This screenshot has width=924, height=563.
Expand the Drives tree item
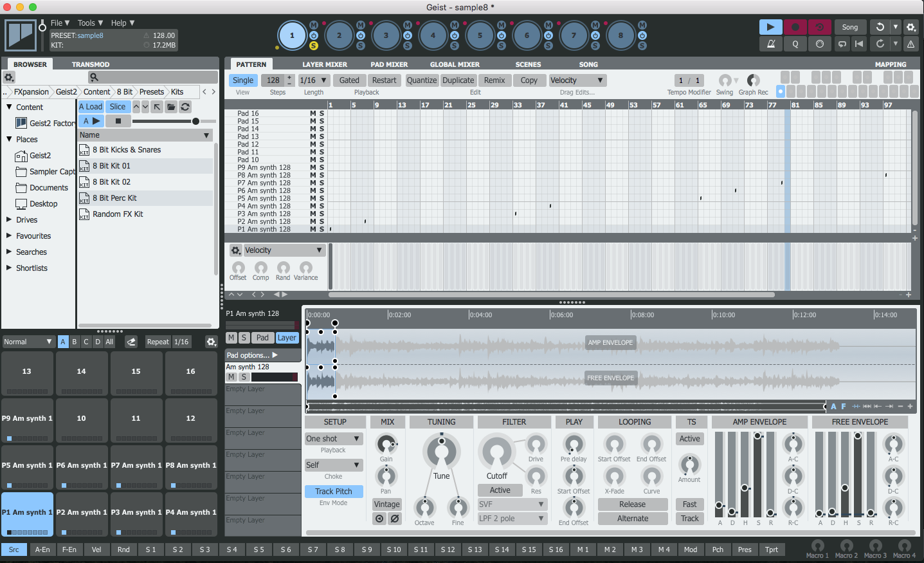click(x=9, y=219)
